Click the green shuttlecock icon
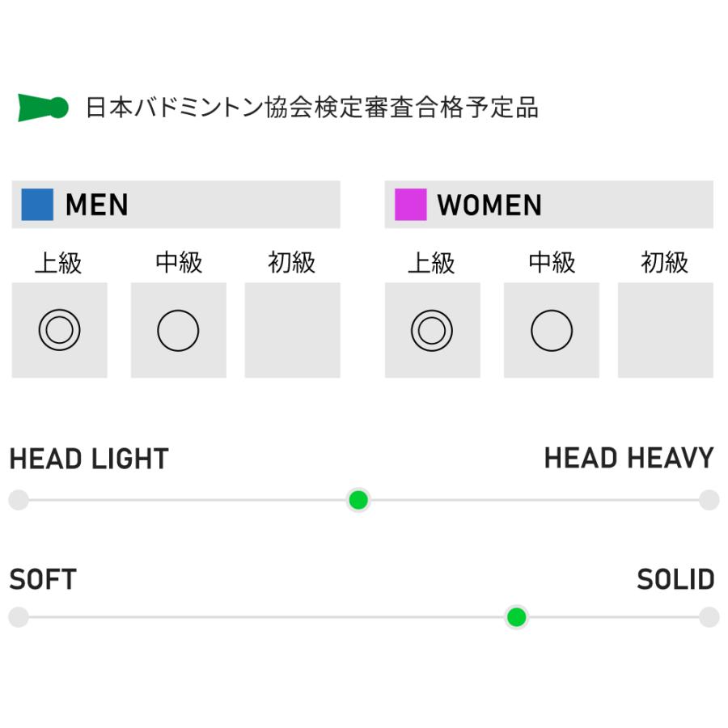 pyautogui.click(x=43, y=108)
